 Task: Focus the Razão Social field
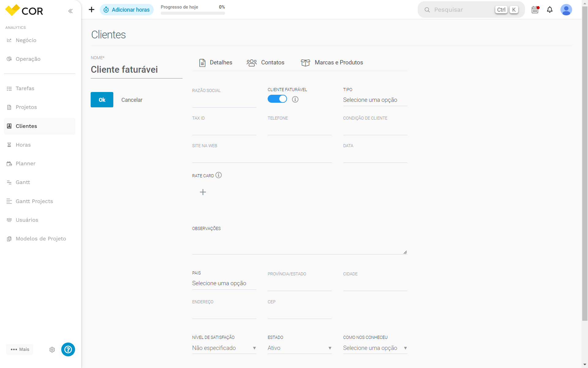224,101
